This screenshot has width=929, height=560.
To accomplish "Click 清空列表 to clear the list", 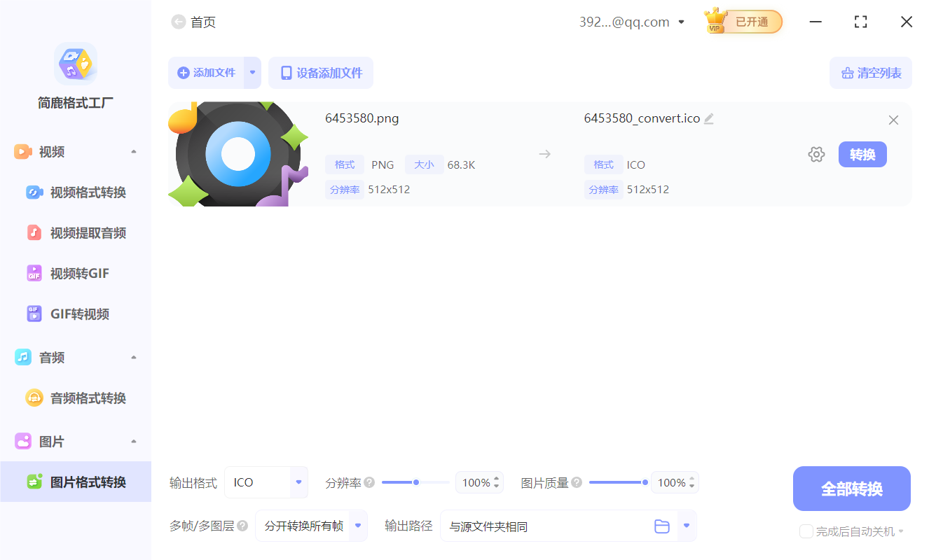I will pos(871,72).
